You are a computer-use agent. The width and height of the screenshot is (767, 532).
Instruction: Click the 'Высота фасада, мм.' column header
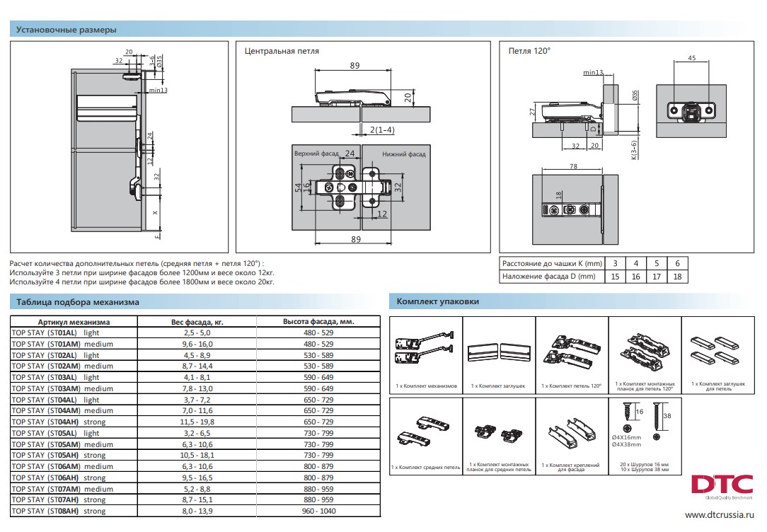click(x=318, y=321)
